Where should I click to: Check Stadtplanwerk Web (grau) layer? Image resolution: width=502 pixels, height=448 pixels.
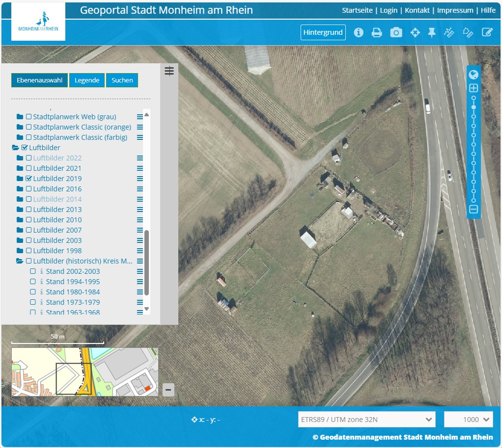28,117
